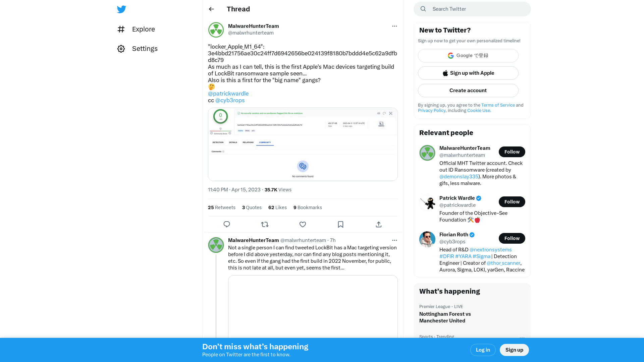Click the @patrickwardle mention link
The width and height of the screenshot is (644, 362).
pos(228,93)
